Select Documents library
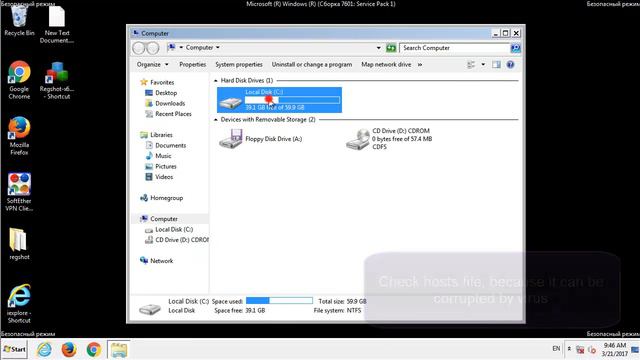Viewport: 640px width, 360px height. [x=170, y=146]
